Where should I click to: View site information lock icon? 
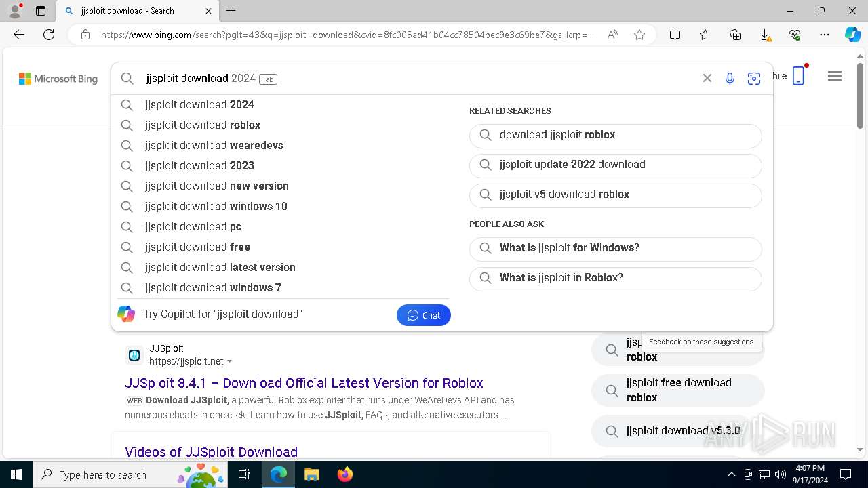(85, 35)
